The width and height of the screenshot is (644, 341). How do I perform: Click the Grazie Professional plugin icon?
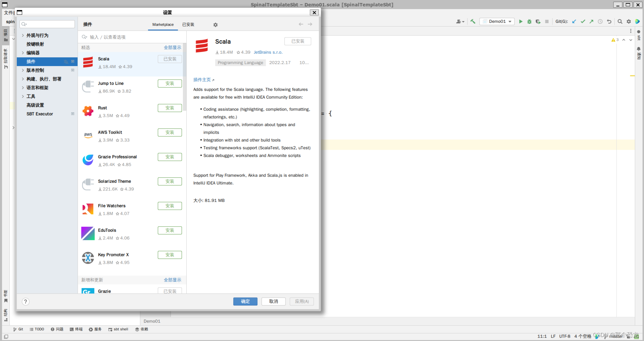point(88,160)
